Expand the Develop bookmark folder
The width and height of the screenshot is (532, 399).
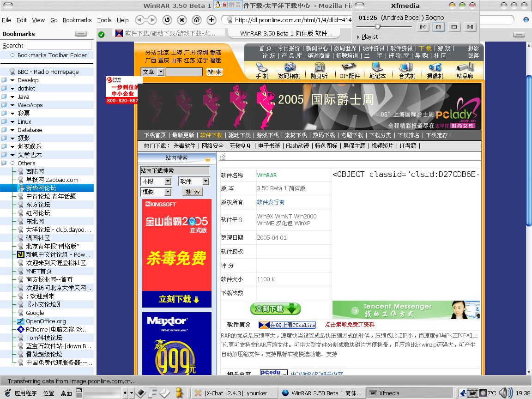tap(12, 80)
